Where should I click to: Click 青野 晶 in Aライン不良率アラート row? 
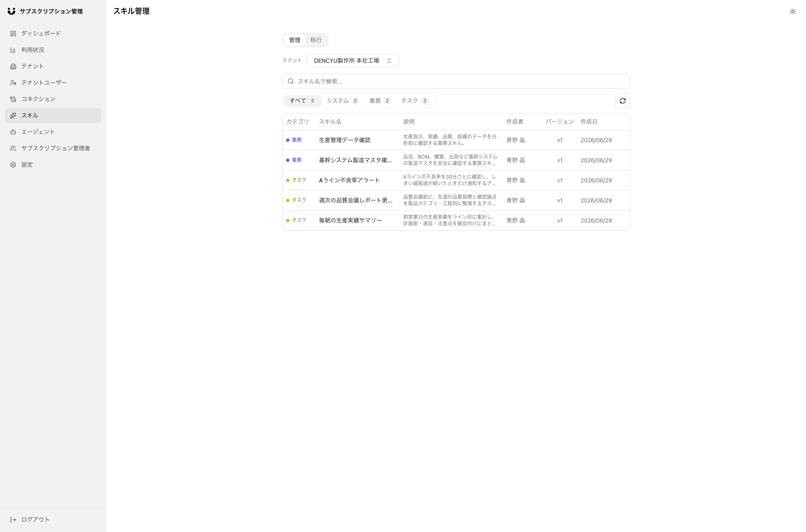(x=516, y=180)
